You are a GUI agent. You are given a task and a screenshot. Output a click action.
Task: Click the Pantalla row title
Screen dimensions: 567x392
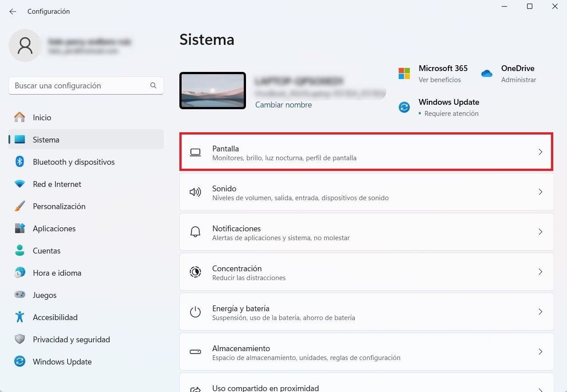click(x=226, y=149)
